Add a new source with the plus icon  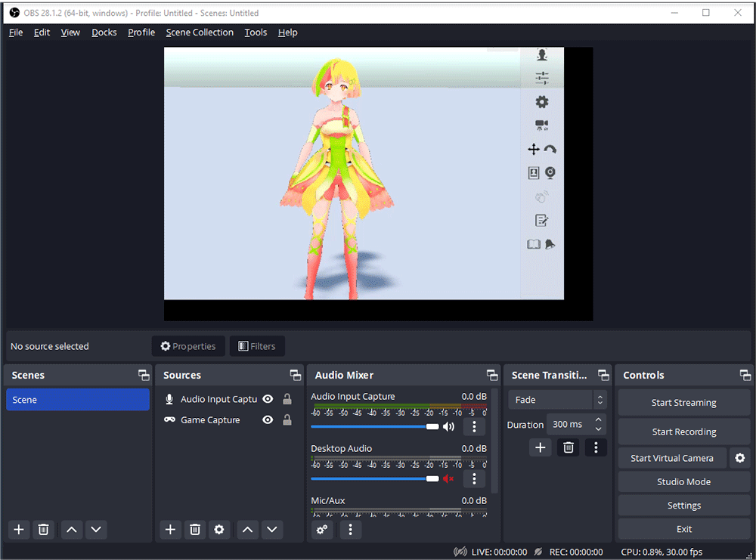pyautogui.click(x=169, y=529)
